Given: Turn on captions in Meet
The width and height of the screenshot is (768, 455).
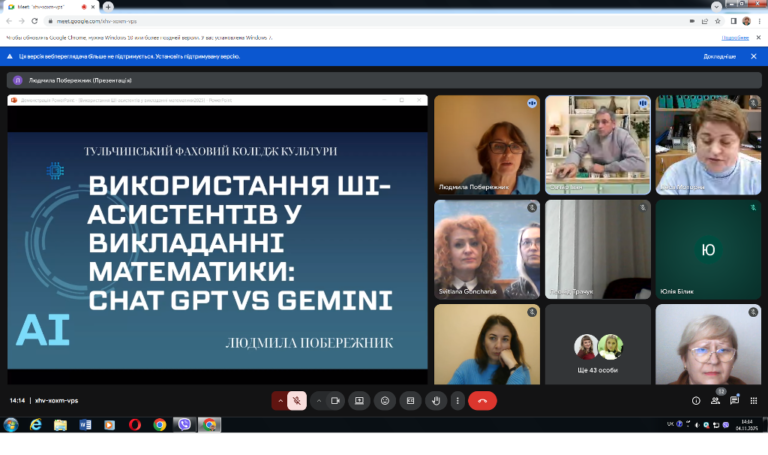Looking at the screenshot, I should coord(410,401).
